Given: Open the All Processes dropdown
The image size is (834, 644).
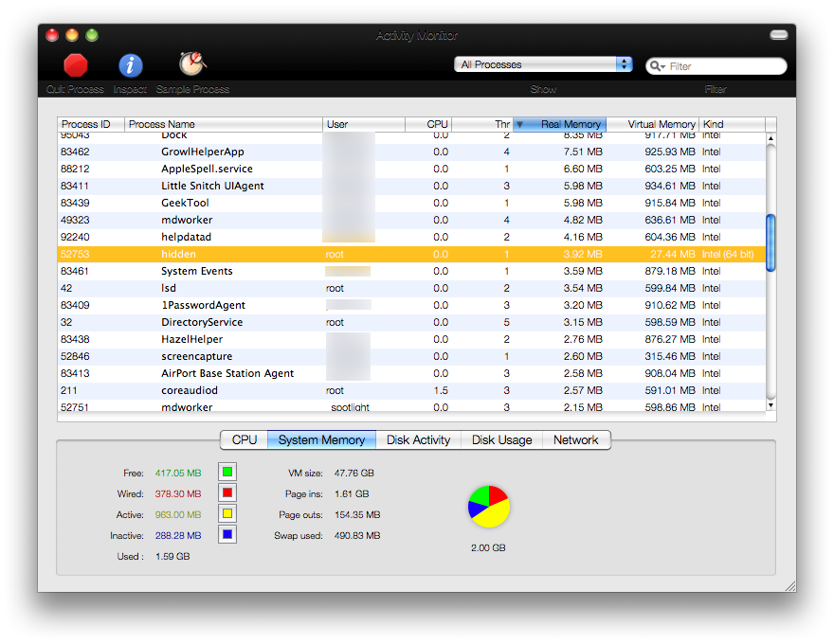Looking at the screenshot, I should (x=543, y=64).
